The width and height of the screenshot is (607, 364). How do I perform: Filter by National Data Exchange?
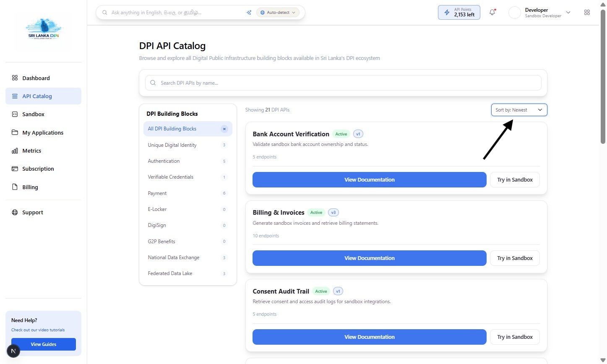[x=188, y=257]
